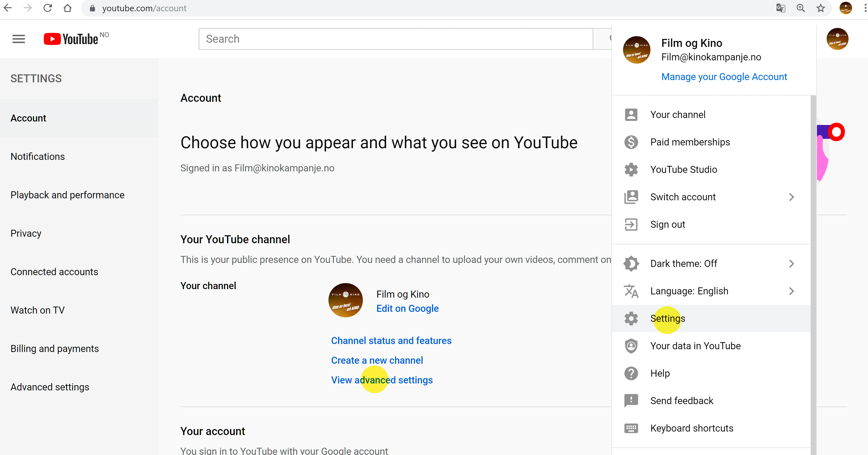Select Send feedback menu entry
This screenshot has width=868, height=455.
pos(711,401)
